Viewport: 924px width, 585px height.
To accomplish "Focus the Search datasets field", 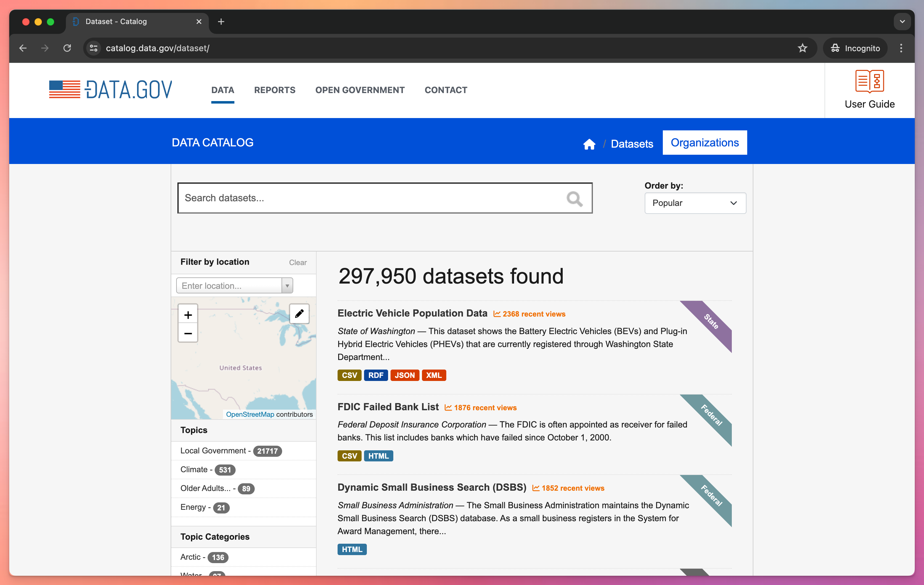I will pyautogui.click(x=385, y=198).
